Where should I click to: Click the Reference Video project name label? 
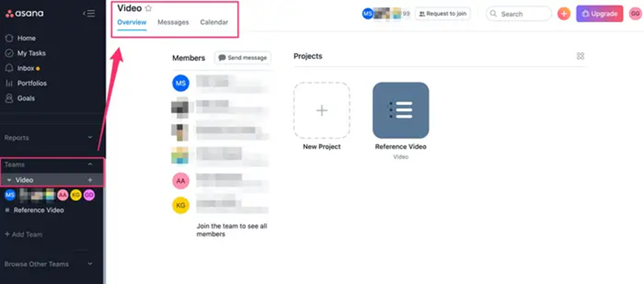400,147
